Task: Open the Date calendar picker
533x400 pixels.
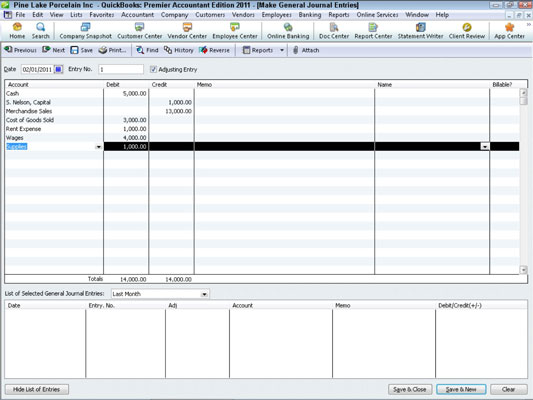Action: pos(58,69)
